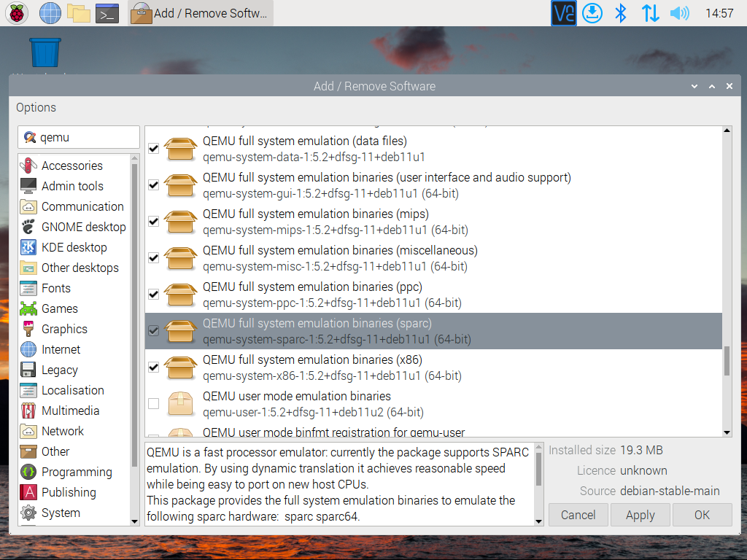Uncheck qemu-system-data package checkbox
Viewport: 747px width, 560px height.
tap(153, 149)
